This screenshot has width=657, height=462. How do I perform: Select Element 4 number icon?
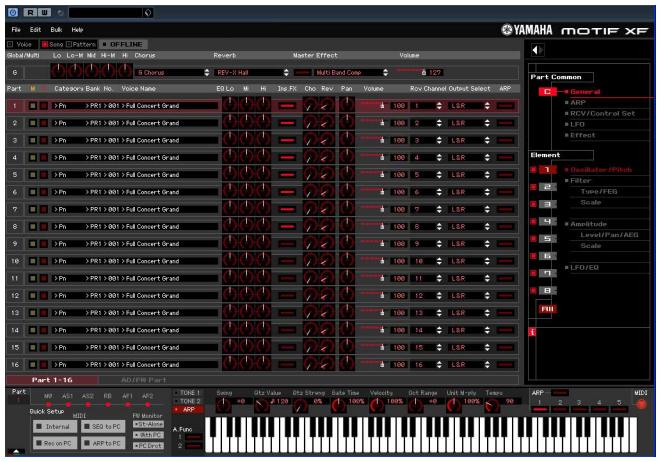[x=547, y=222]
